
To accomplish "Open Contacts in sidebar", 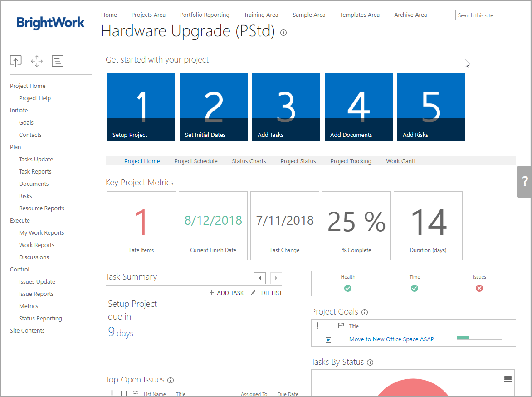I will 30,135.
